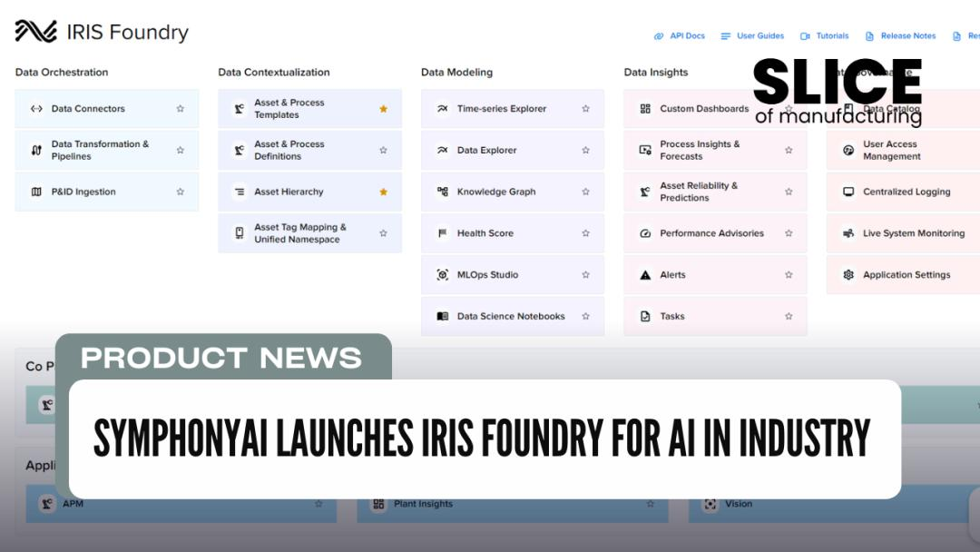The height and width of the screenshot is (552, 980).
Task: Click the MLOps Studio icon
Action: coord(443,274)
